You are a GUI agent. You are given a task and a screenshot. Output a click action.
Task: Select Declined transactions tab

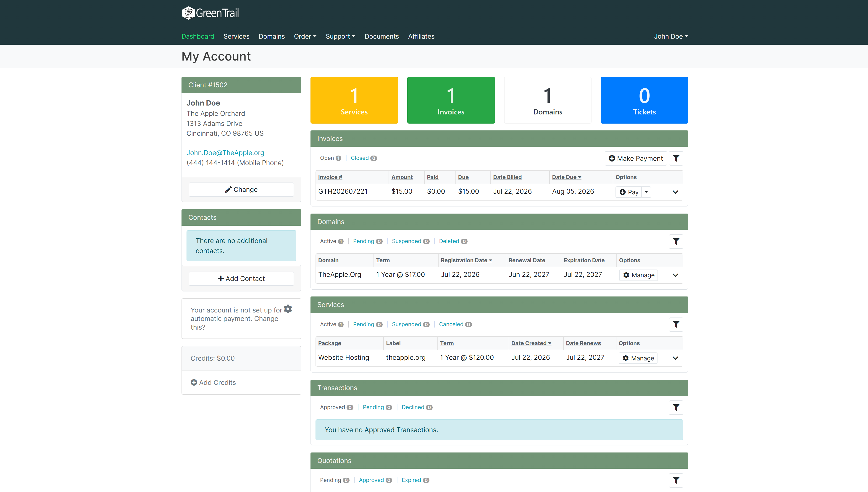click(x=417, y=407)
